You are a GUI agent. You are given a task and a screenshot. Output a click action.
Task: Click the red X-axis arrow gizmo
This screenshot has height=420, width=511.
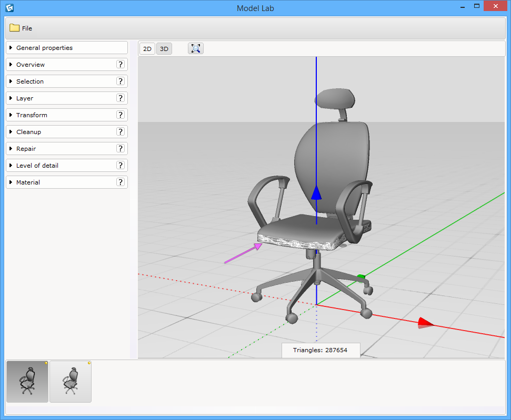click(x=425, y=323)
